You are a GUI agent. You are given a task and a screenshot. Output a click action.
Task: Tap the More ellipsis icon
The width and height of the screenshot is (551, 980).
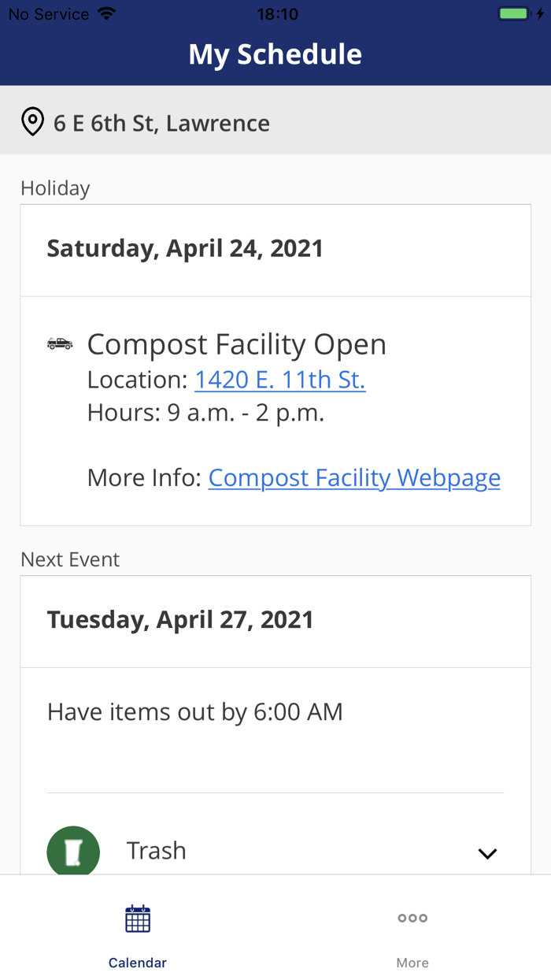point(412,918)
